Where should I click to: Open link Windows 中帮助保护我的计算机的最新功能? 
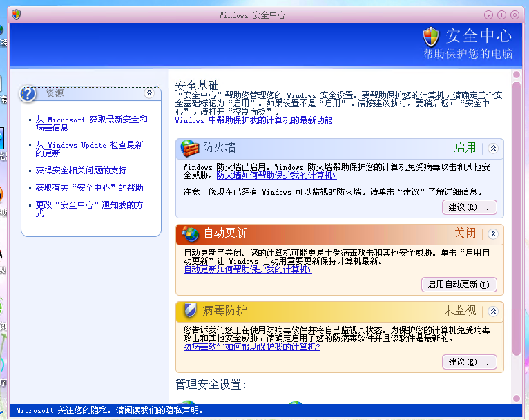click(x=253, y=120)
